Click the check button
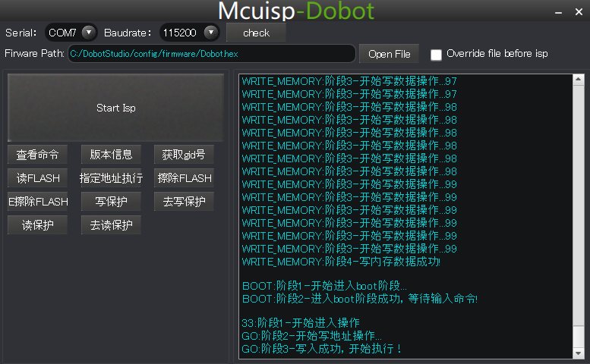 pos(256,33)
